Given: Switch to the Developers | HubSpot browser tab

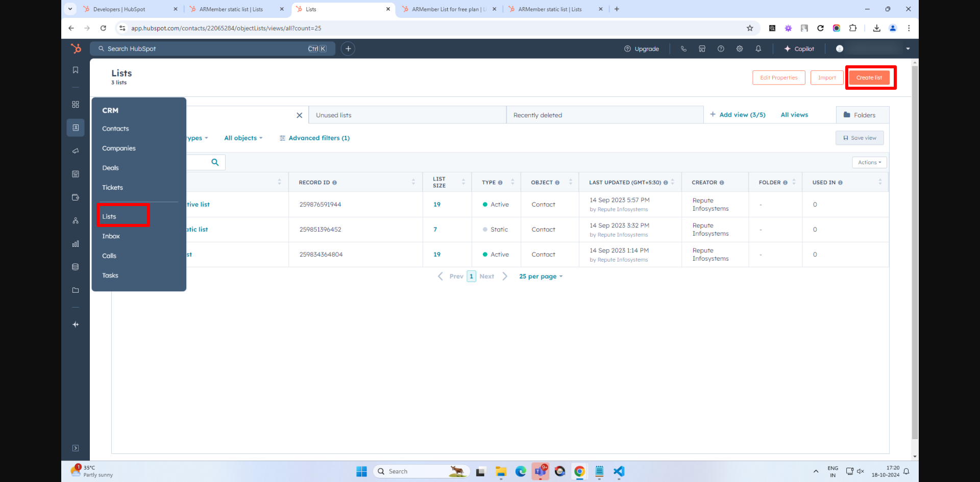Looking at the screenshot, I should 131,9.
